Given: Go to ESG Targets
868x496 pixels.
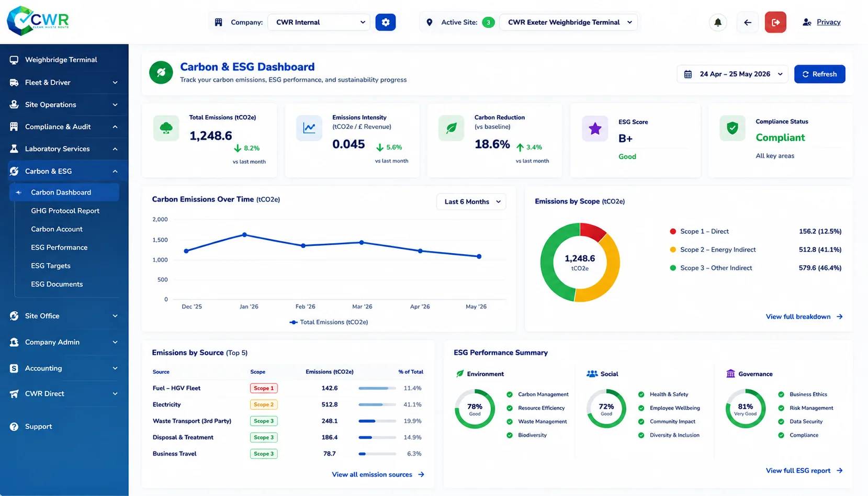Looking at the screenshot, I should coord(51,266).
